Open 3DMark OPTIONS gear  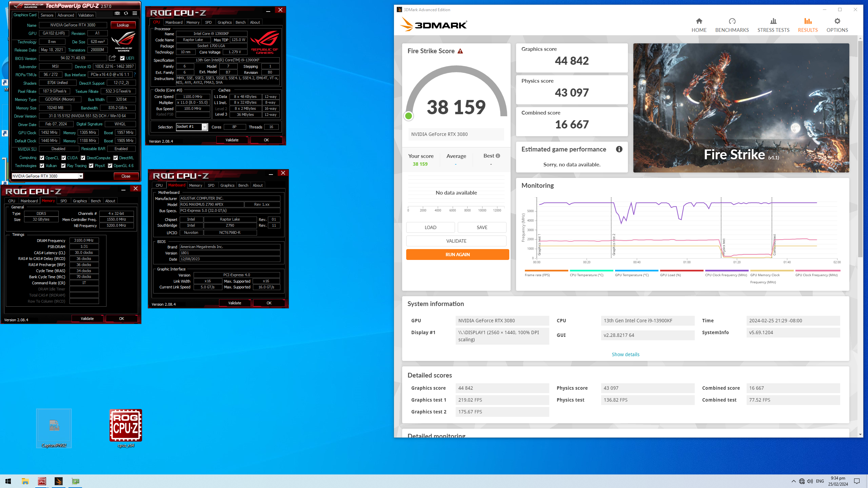[x=837, y=25]
